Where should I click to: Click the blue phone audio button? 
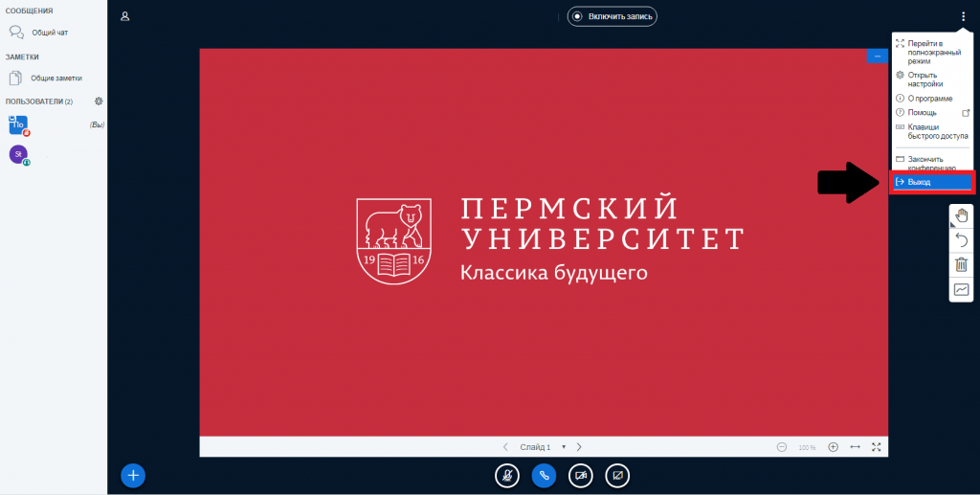point(544,475)
